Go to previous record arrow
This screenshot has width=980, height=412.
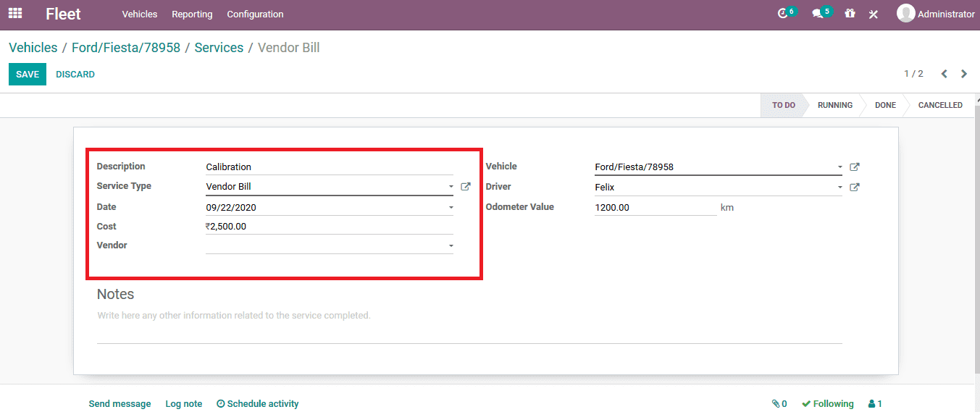pos(944,74)
